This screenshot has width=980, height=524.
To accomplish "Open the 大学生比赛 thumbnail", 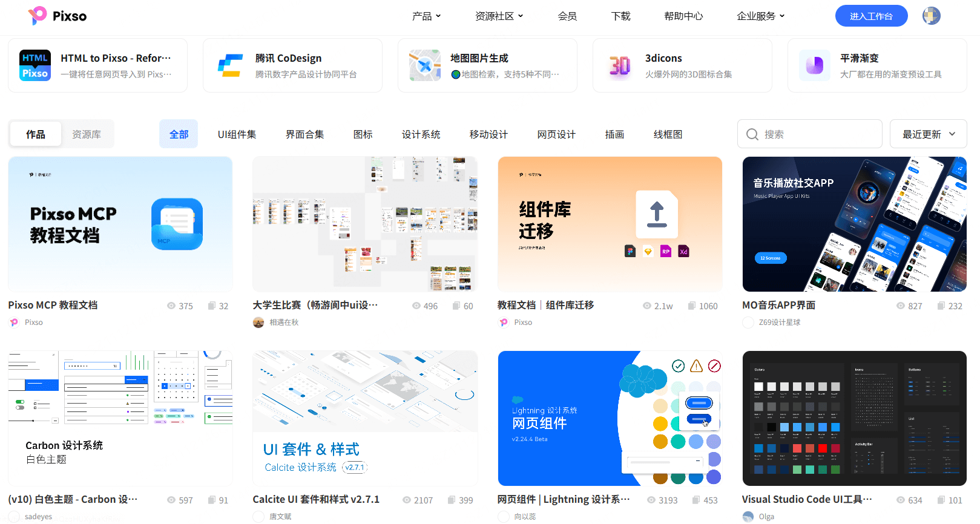I will pos(365,224).
